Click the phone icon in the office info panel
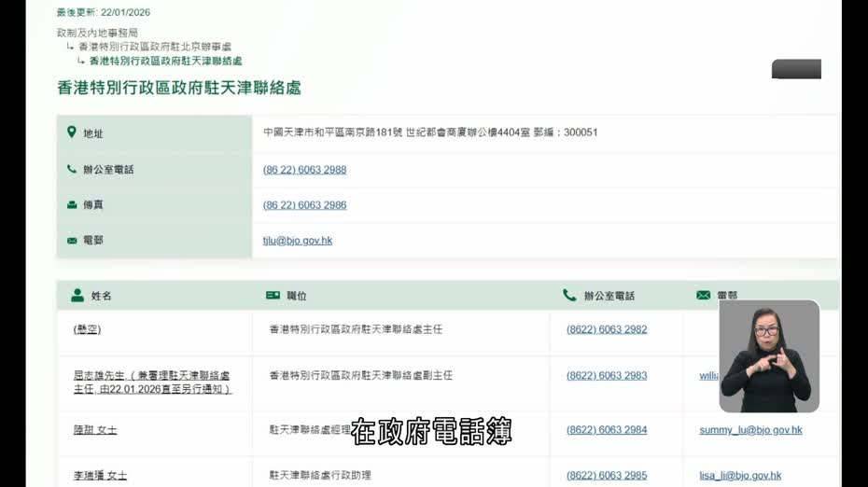The image size is (868, 487). coord(72,170)
